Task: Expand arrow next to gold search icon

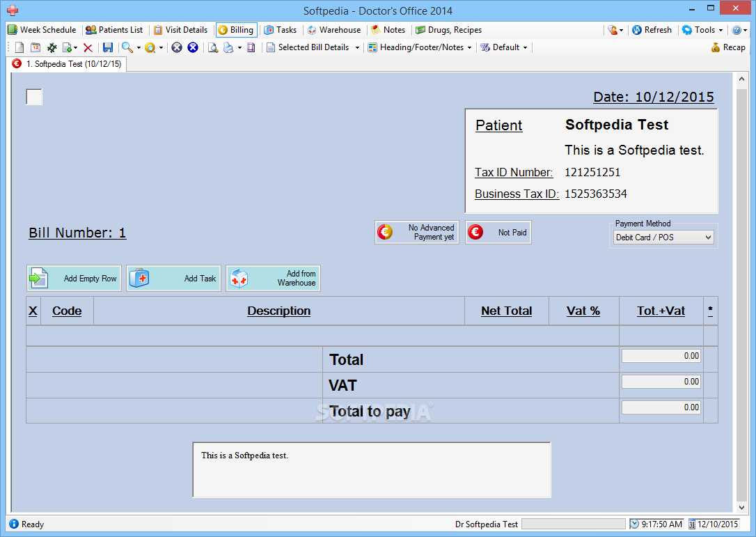Action: [x=161, y=48]
